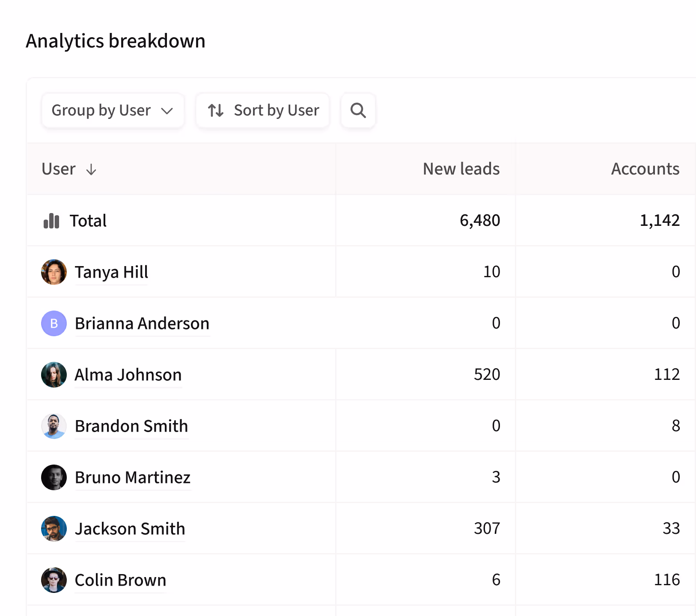The width and height of the screenshot is (696, 616).
Task: Open Jackson Smith's user link
Action: [x=130, y=529]
